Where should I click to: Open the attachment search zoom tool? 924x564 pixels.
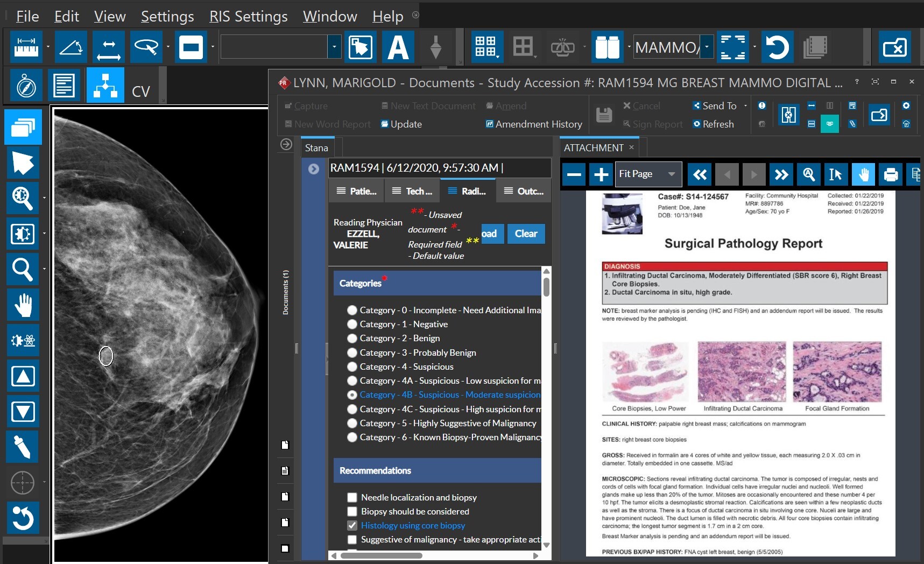click(x=808, y=174)
